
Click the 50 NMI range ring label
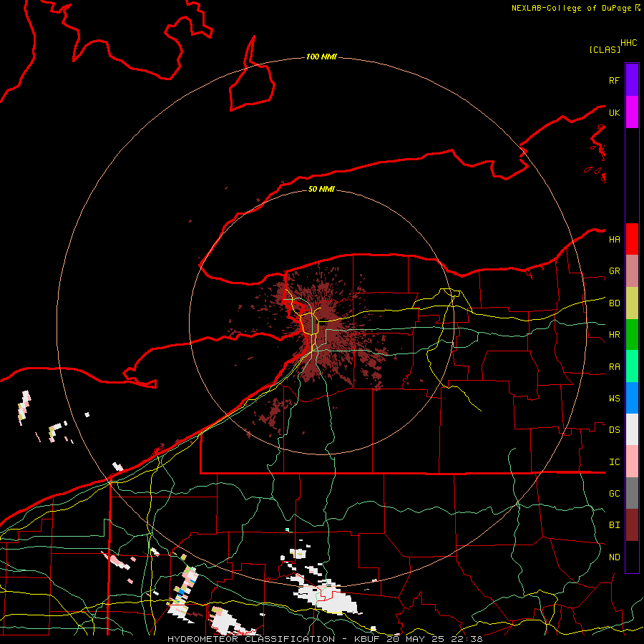(x=321, y=189)
